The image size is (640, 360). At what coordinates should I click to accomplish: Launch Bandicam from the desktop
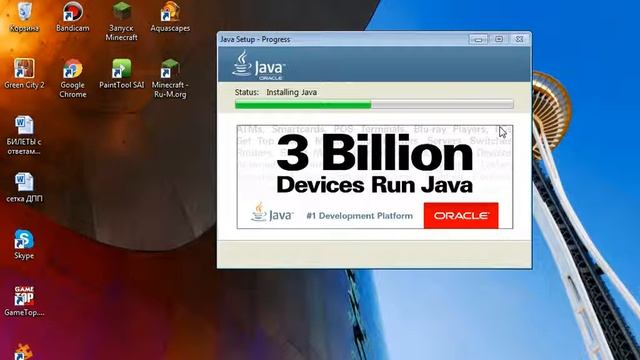pyautogui.click(x=73, y=16)
